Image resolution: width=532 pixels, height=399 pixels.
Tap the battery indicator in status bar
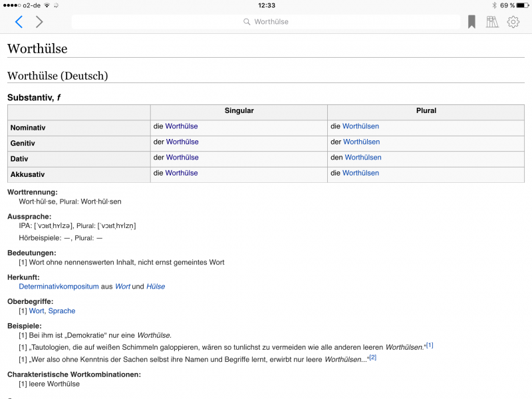tap(523, 5)
